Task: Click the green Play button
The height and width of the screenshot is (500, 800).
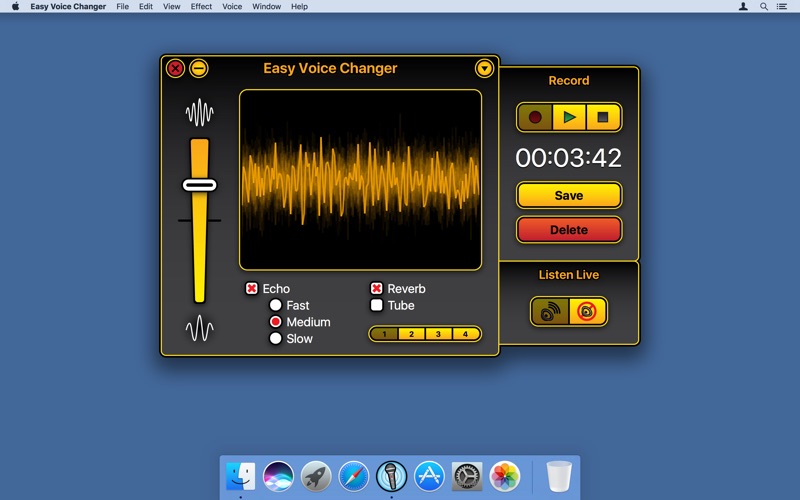Action: (x=569, y=117)
